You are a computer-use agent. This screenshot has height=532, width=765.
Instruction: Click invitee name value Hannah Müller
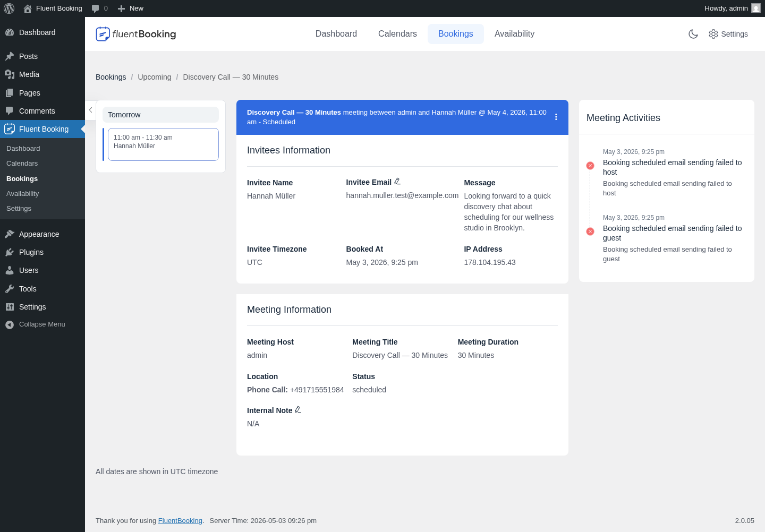tap(271, 196)
